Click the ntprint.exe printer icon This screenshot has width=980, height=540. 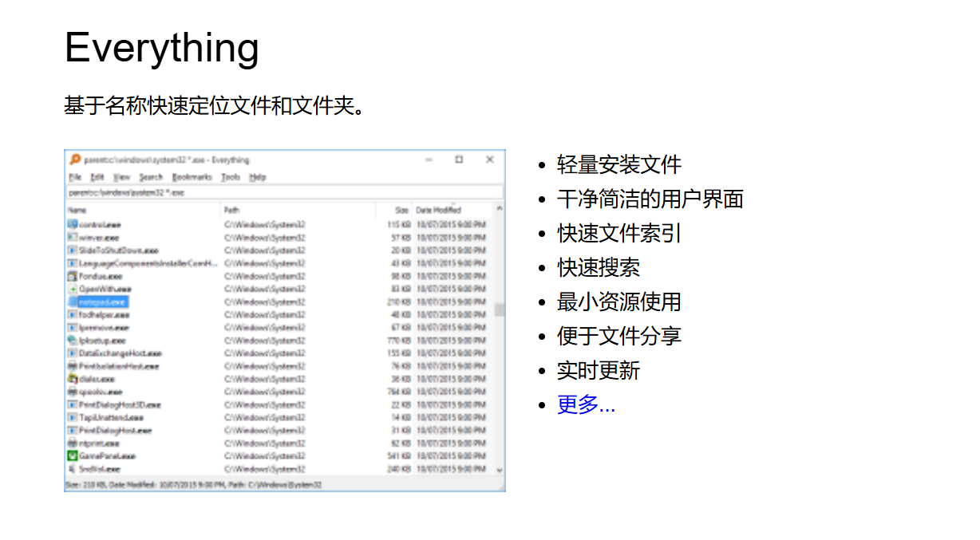pos(73,443)
